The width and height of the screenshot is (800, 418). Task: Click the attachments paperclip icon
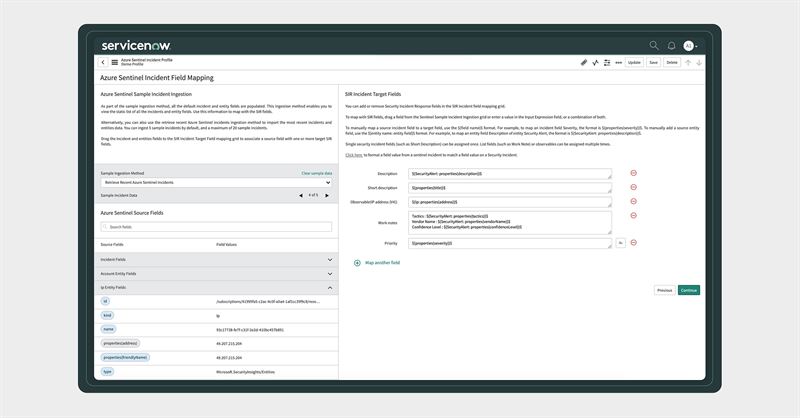[584, 62]
